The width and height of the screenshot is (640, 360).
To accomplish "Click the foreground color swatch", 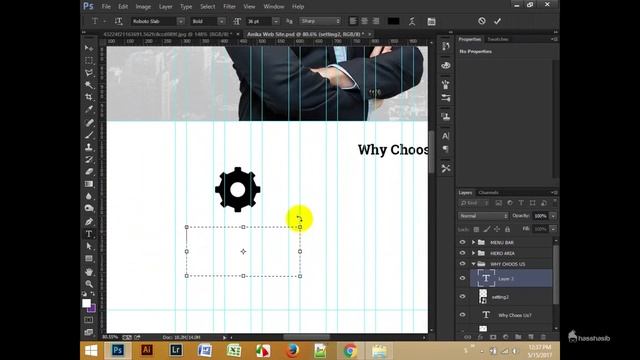I will click(x=86, y=303).
